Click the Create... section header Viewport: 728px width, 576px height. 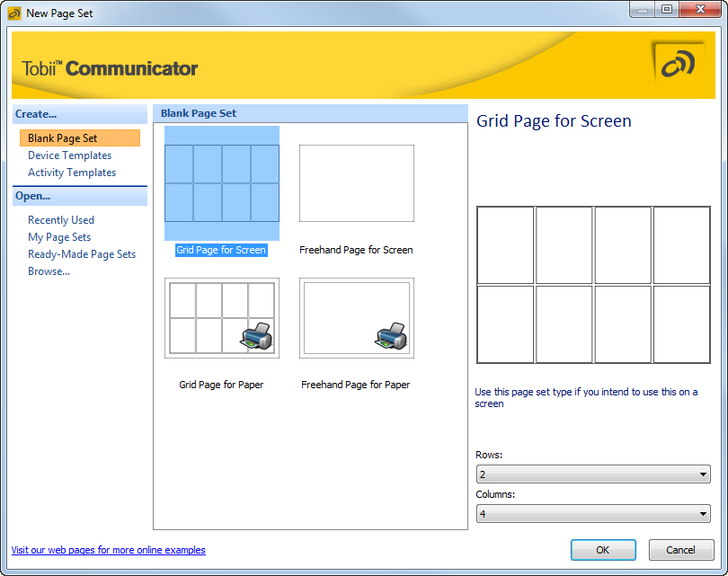click(x=80, y=114)
